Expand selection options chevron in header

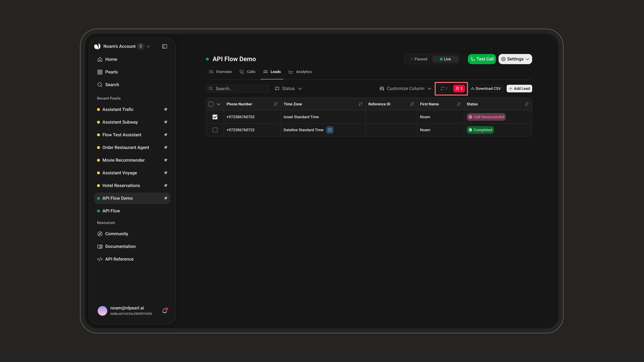[x=218, y=104]
